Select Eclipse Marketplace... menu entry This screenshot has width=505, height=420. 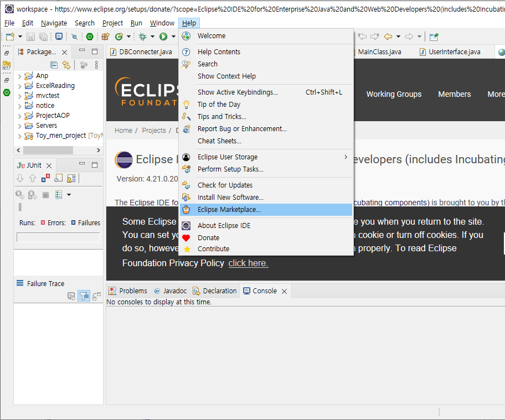tap(266, 210)
